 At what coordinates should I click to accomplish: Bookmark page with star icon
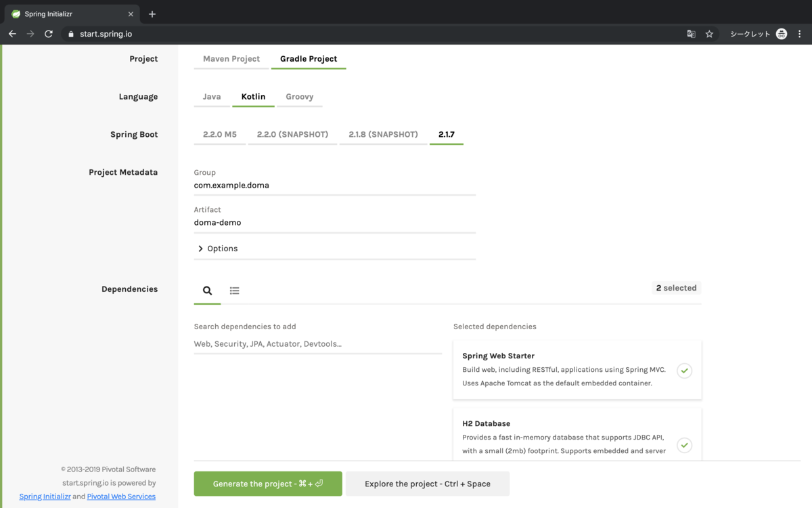(x=709, y=34)
